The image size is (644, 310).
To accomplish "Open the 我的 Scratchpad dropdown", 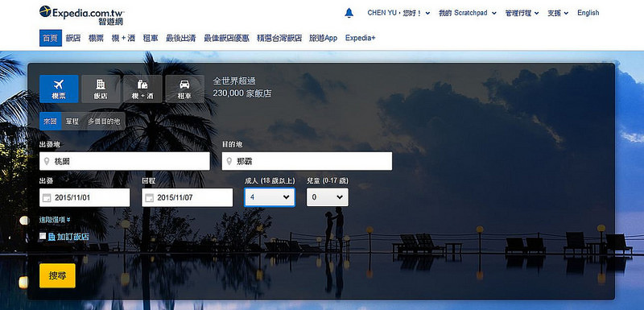I will tap(468, 13).
